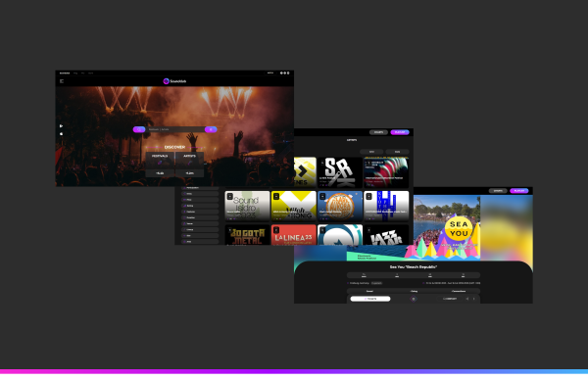Open the Sound Isidro 2023 festival card
The height and width of the screenshot is (380, 588).
tap(247, 206)
